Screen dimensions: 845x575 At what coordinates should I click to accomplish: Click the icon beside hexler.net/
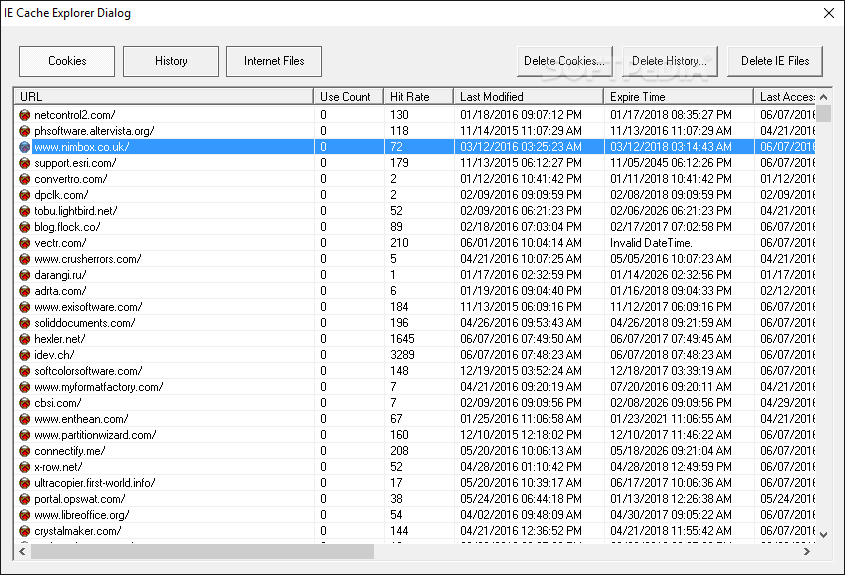pyautogui.click(x=24, y=339)
